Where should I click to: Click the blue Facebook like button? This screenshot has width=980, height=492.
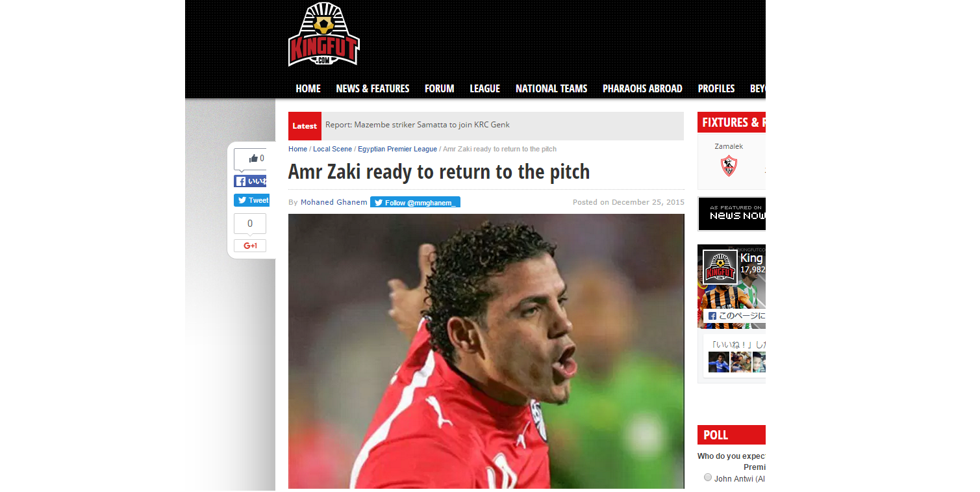click(x=250, y=181)
